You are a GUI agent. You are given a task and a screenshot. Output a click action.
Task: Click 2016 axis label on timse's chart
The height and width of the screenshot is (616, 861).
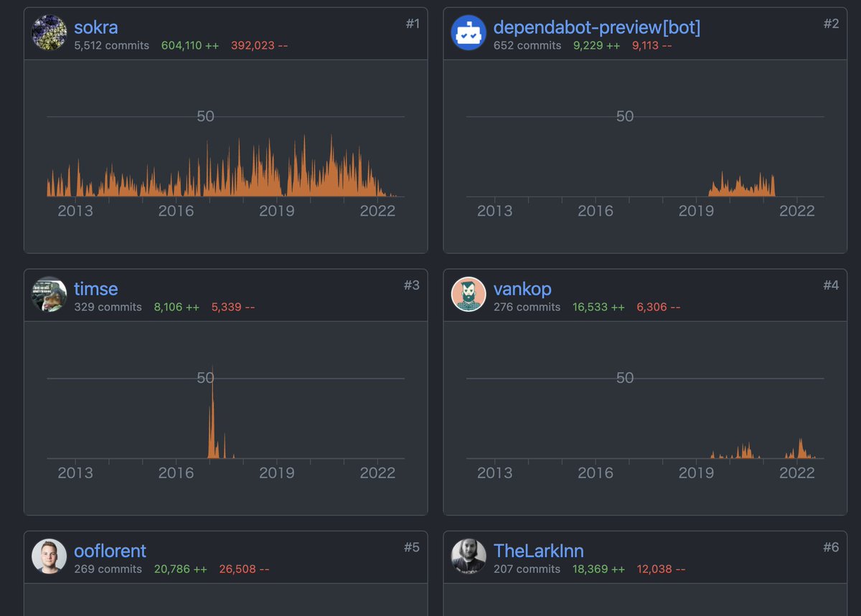click(x=176, y=473)
